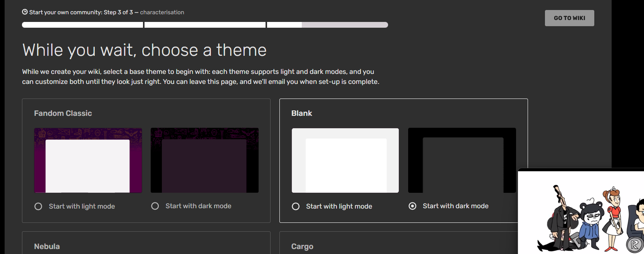The width and height of the screenshot is (644, 254).
Task: Open the Nebula theme heading
Action: [x=47, y=246]
